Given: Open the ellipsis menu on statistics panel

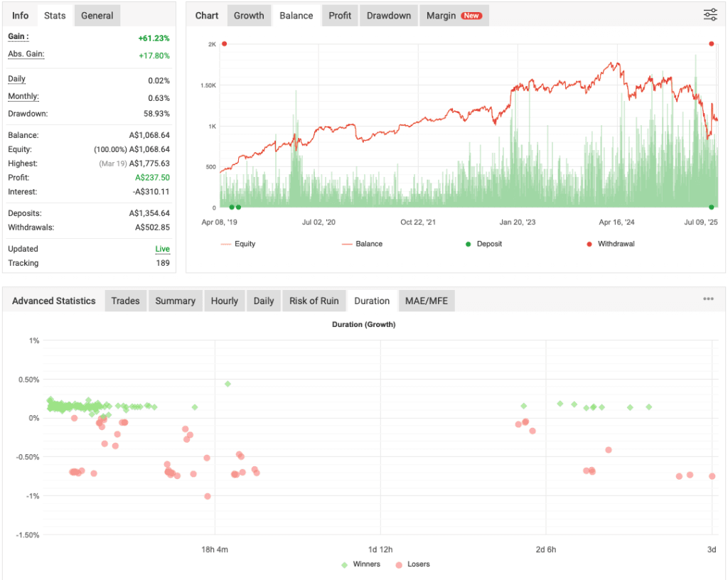Looking at the screenshot, I should tap(708, 299).
